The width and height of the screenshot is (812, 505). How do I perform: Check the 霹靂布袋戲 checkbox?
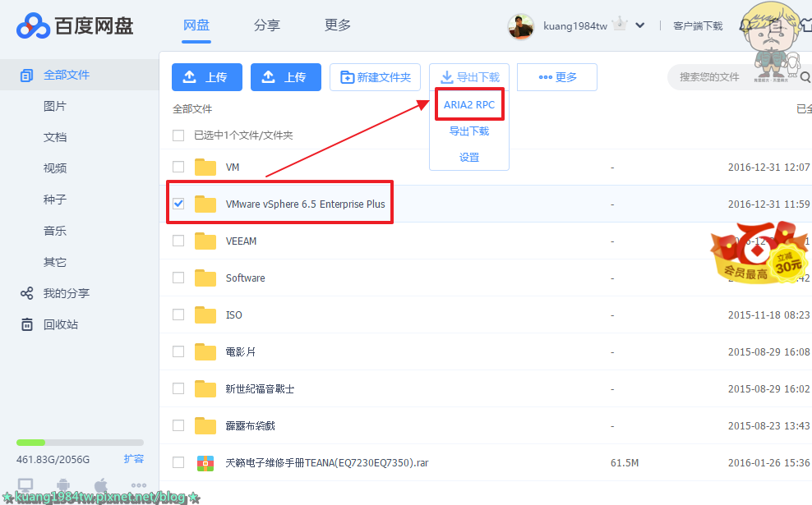tap(178, 425)
